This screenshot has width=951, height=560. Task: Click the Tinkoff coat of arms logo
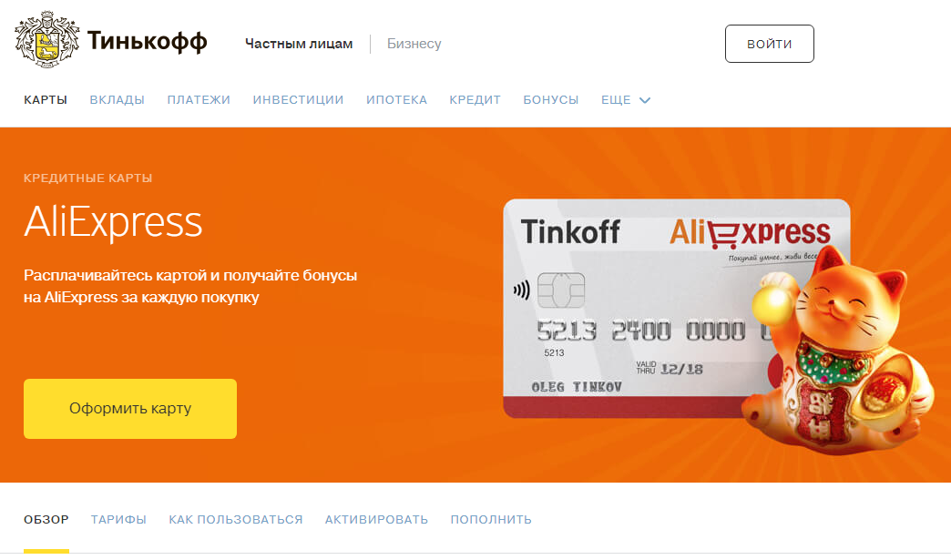[47, 40]
